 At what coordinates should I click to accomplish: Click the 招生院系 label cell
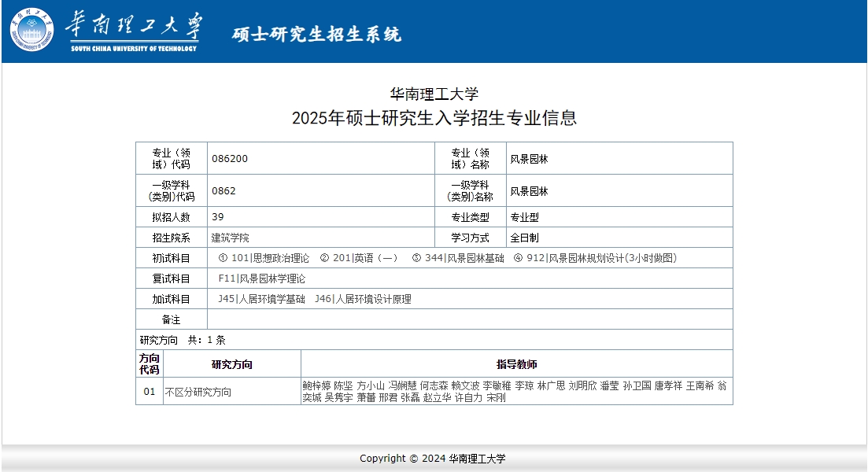(172, 238)
